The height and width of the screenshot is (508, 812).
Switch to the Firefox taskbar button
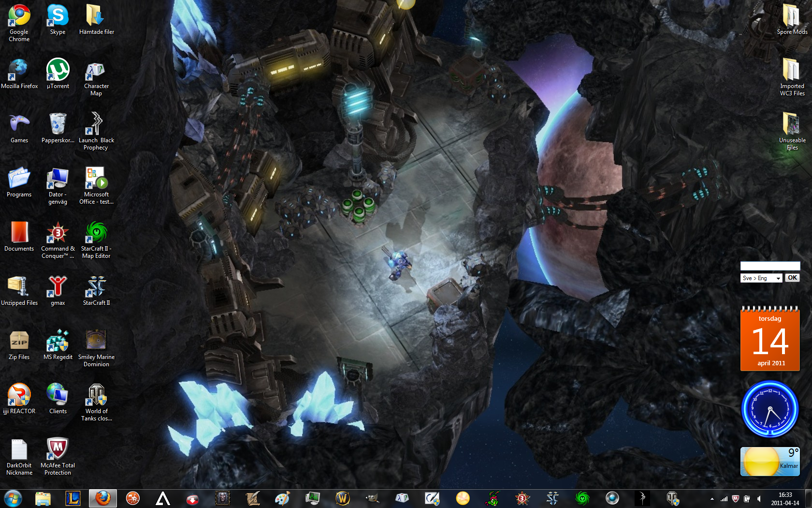103,498
